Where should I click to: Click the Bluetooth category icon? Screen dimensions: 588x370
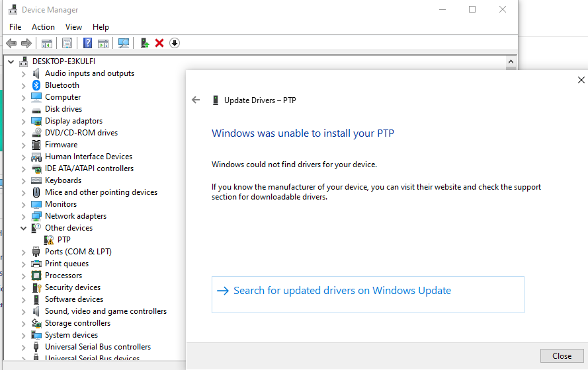point(36,85)
